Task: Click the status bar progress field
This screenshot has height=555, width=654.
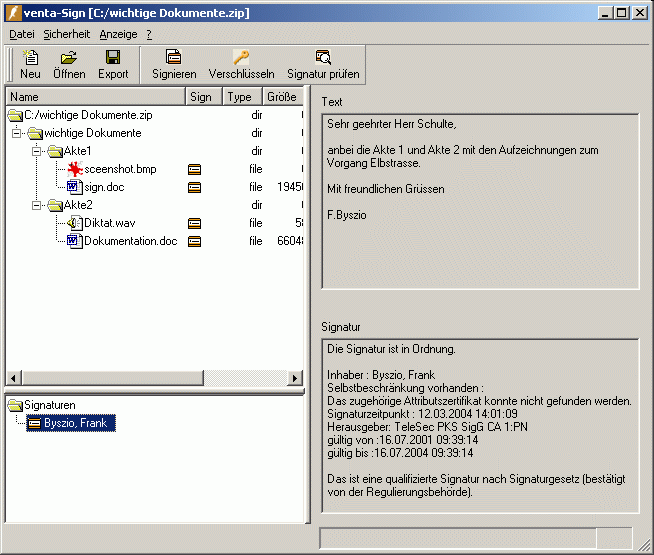Action: (458, 538)
